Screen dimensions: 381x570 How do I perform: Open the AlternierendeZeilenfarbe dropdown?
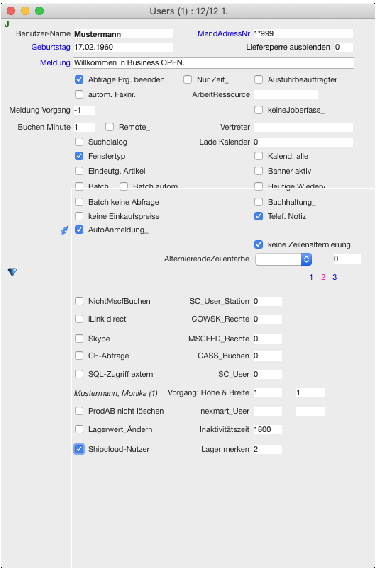point(284,259)
